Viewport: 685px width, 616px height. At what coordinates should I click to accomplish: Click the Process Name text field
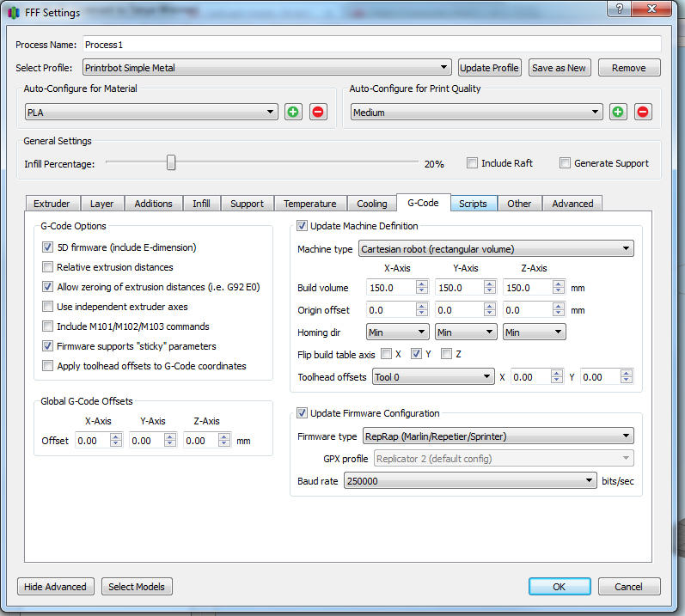(371, 44)
